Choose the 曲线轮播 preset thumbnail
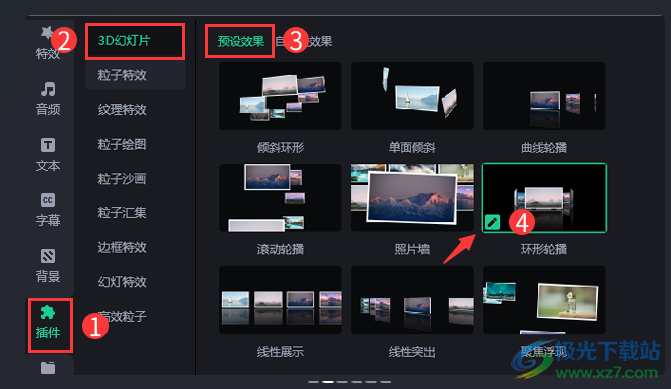This screenshot has width=671, height=389. point(544,96)
